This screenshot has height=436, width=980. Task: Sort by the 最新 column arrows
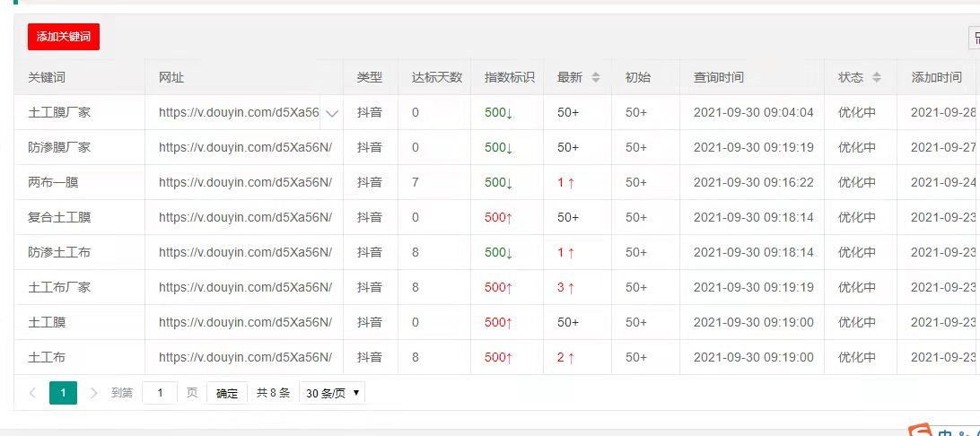pos(596,77)
